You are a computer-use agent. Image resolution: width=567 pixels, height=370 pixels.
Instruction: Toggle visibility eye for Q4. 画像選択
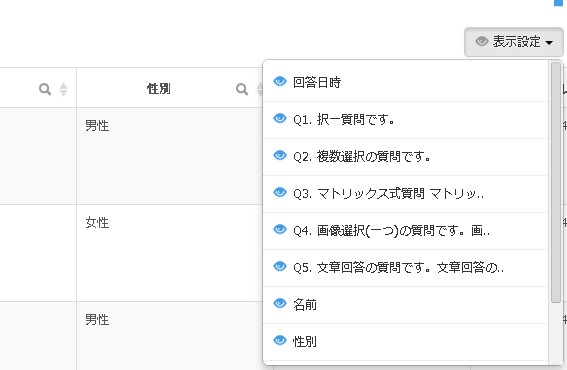(x=280, y=229)
